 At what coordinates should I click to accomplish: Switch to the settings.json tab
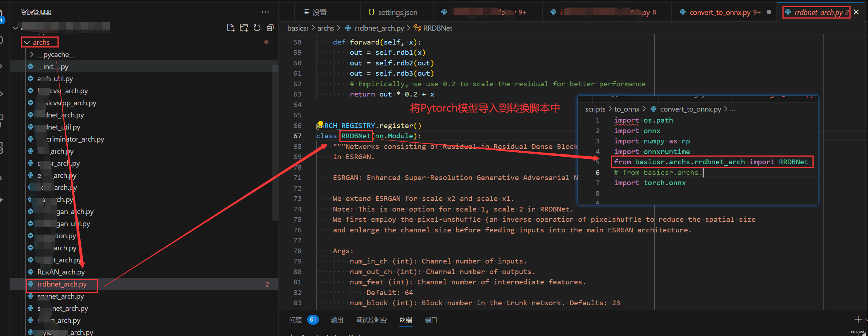[x=397, y=12]
